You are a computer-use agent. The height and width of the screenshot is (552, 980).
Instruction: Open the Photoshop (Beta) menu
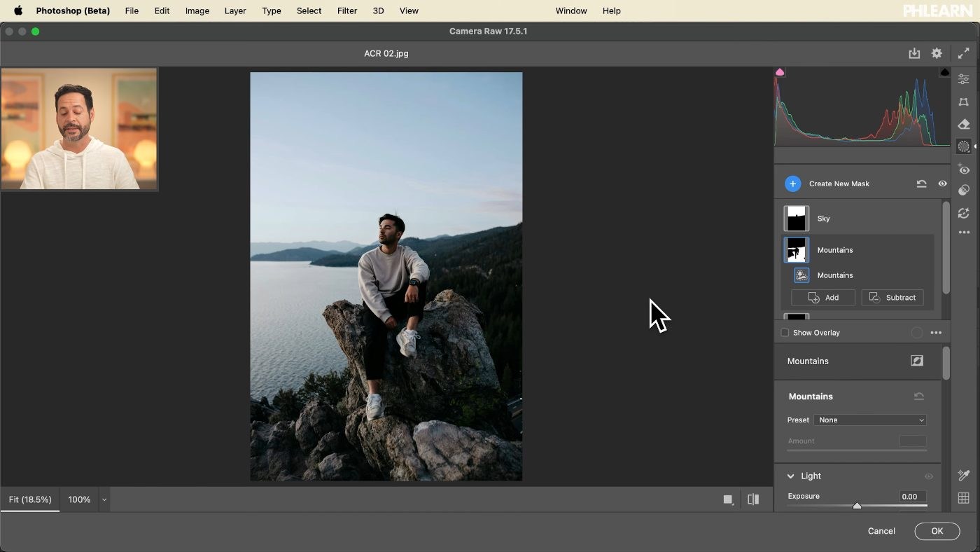pos(73,11)
